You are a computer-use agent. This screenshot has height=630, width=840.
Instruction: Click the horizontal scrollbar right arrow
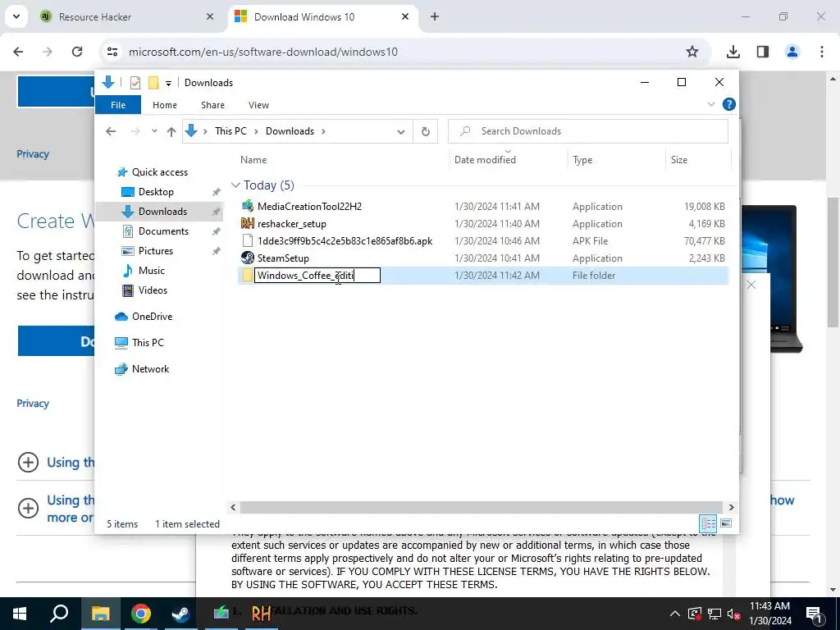(731, 507)
